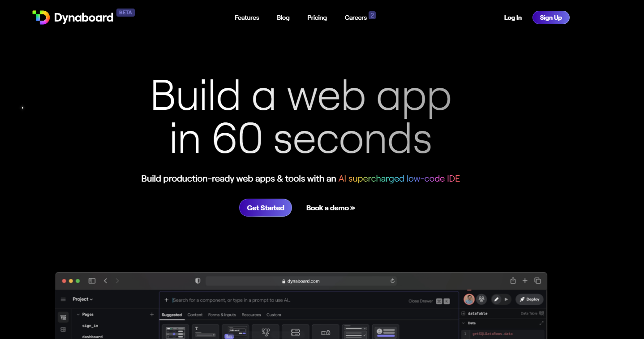Add a new page with the plus icon
The height and width of the screenshot is (339, 644).
click(x=151, y=314)
